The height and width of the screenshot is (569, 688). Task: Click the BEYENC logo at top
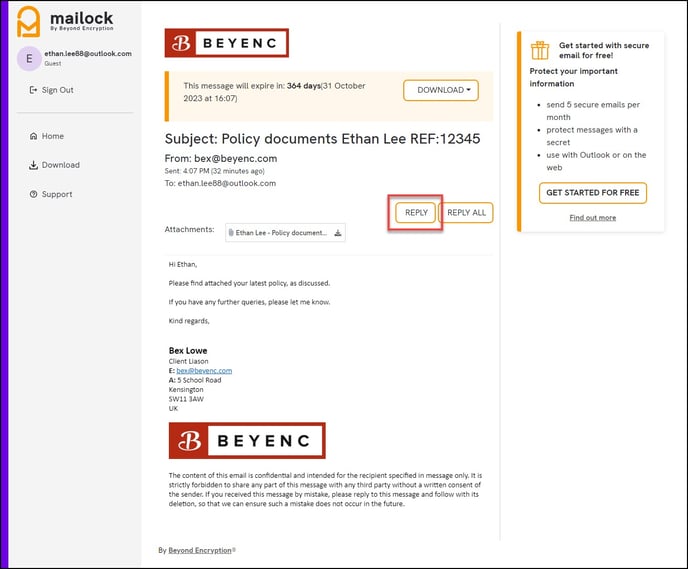point(226,43)
